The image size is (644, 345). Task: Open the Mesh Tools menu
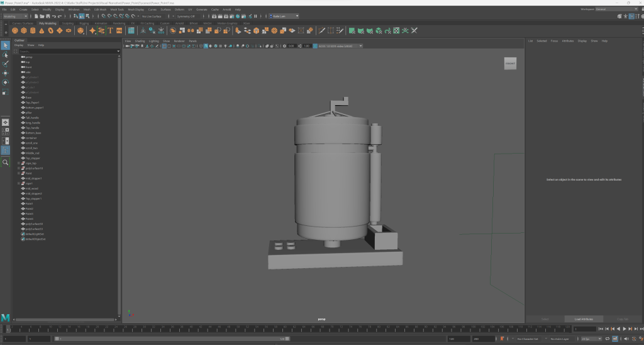tap(117, 9)
